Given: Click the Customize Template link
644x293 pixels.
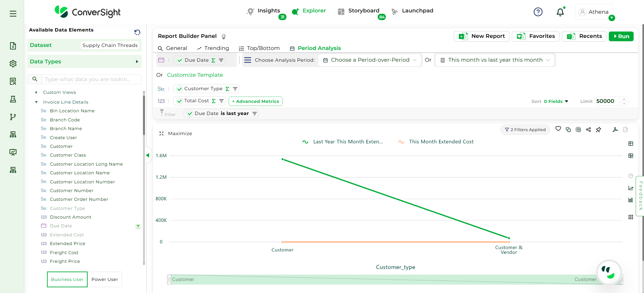Looking at the screenshot, I should (x=195, y=75).
